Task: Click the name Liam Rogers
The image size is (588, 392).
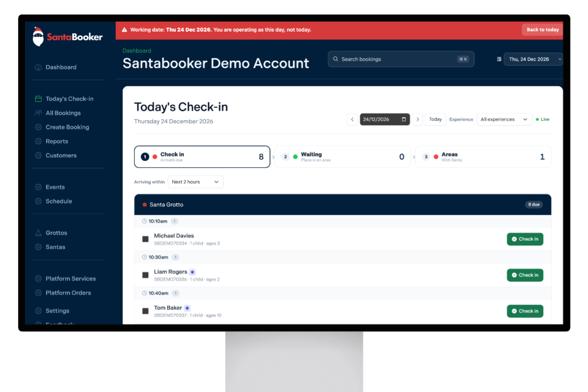Action: (170, 272)
